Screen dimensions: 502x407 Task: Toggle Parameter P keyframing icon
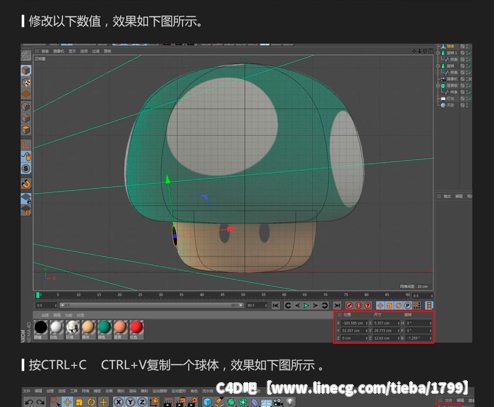coord(407,305)
